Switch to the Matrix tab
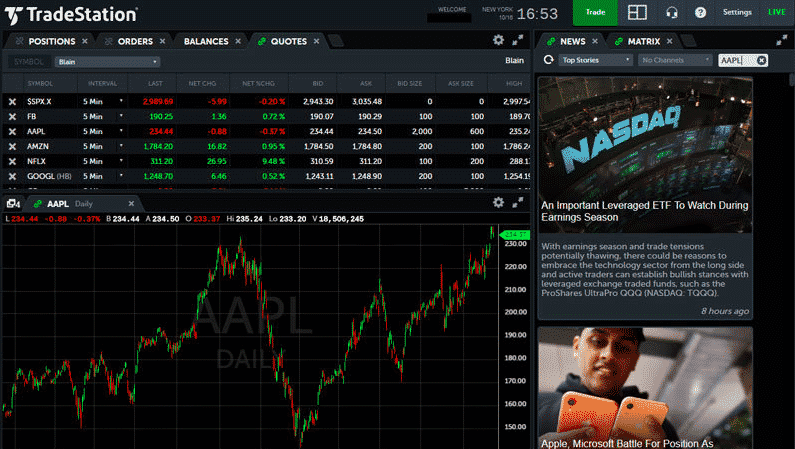The height and width of the screenshot is (449, 795). 644,42
